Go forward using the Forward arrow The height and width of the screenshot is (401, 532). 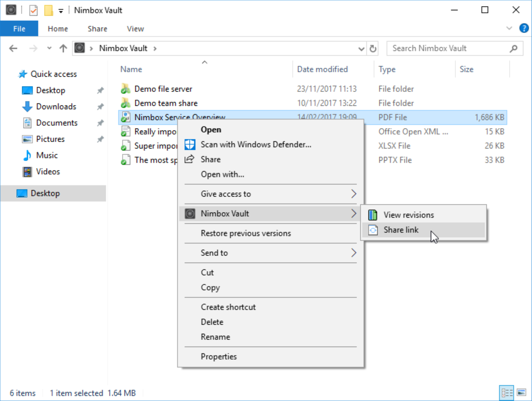(x=33, y=48)
